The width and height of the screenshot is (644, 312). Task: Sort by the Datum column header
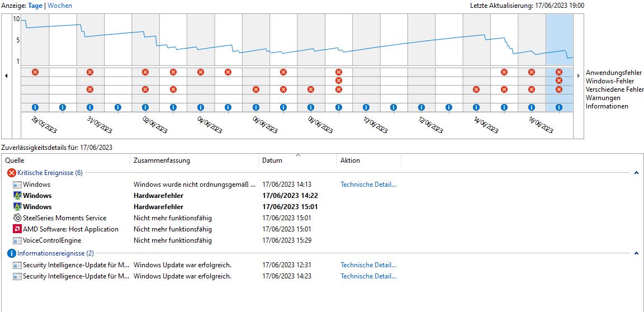[x=272, y=160]
